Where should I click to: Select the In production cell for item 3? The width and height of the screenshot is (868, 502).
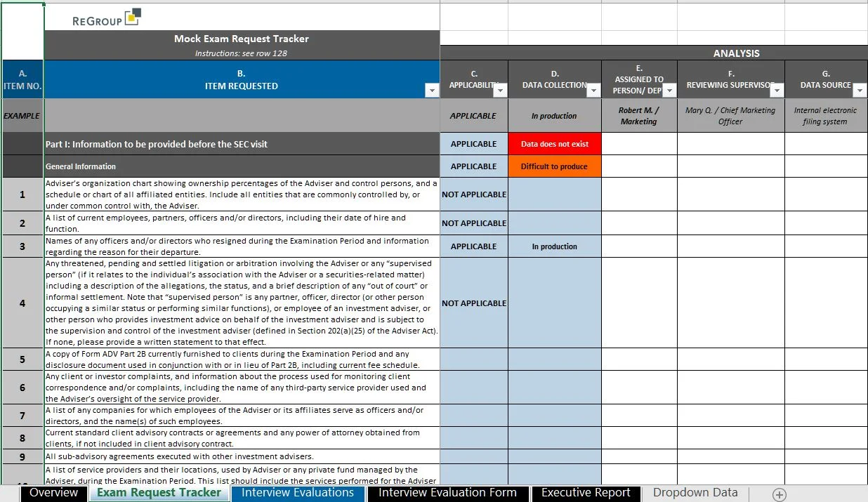click(x=555, y=246)
